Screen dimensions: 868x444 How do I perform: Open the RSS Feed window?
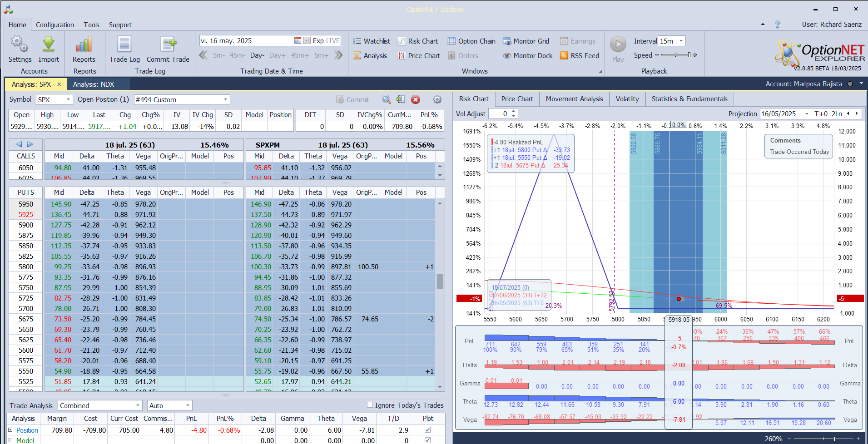(579, 56)
